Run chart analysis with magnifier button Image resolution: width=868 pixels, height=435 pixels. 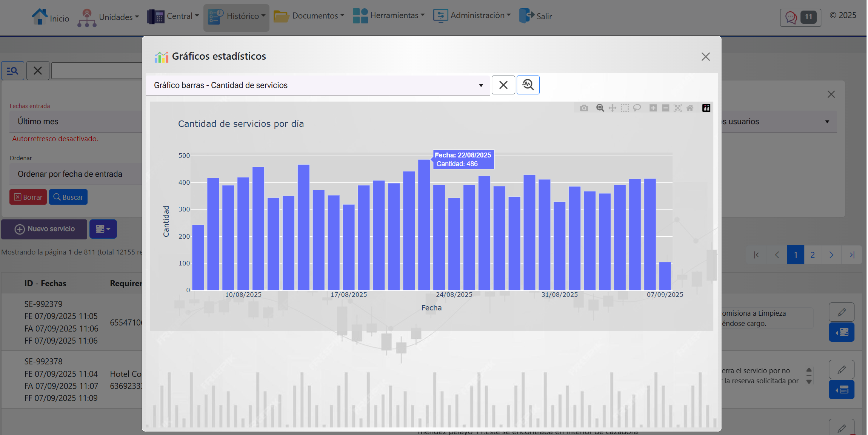(x=528, y=85)
